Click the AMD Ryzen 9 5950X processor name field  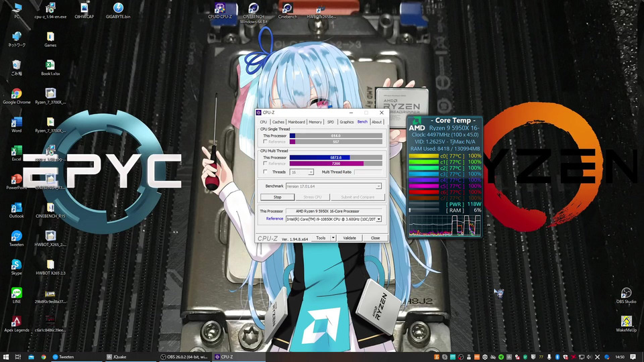click(333, 211)
